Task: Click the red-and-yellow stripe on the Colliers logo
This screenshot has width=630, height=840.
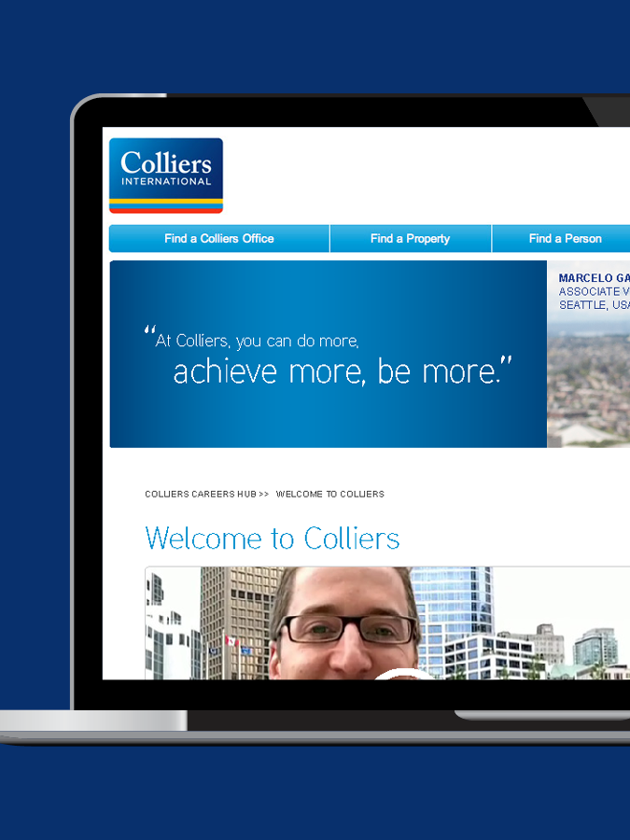Action: 166,205
